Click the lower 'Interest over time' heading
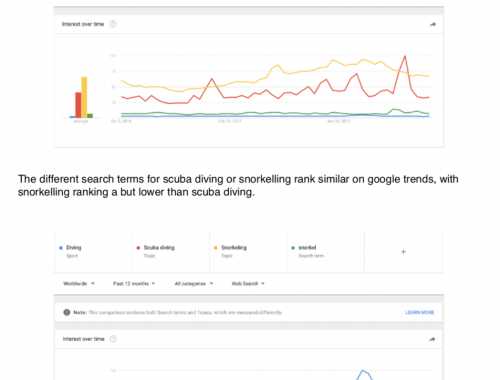Screen dimensions: 500x380 pos(84,339)
